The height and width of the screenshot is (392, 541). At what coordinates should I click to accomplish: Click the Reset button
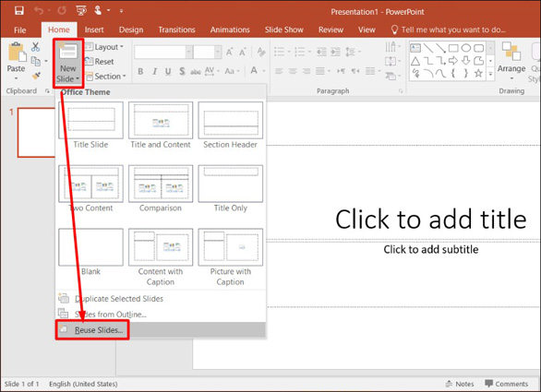[x=100, y=62]
